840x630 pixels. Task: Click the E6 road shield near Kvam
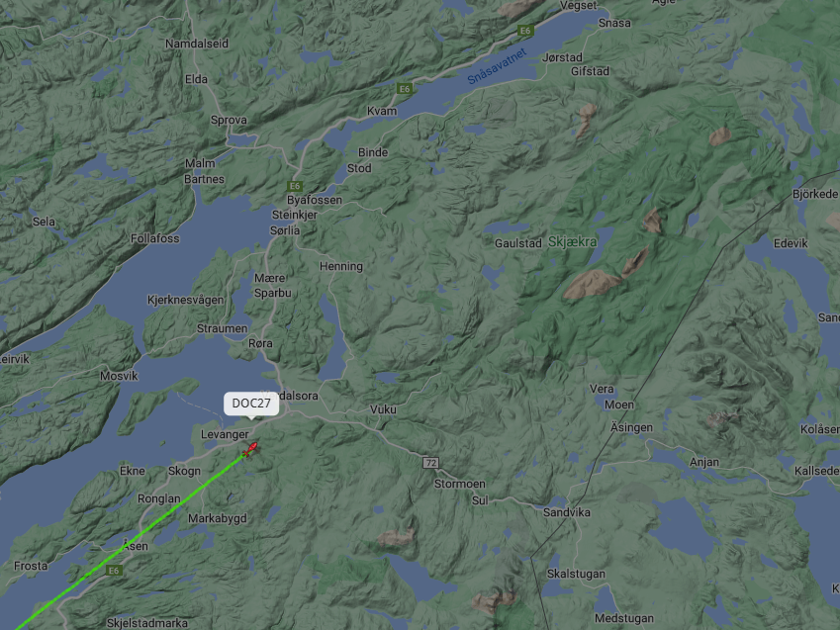click(405, 88)
